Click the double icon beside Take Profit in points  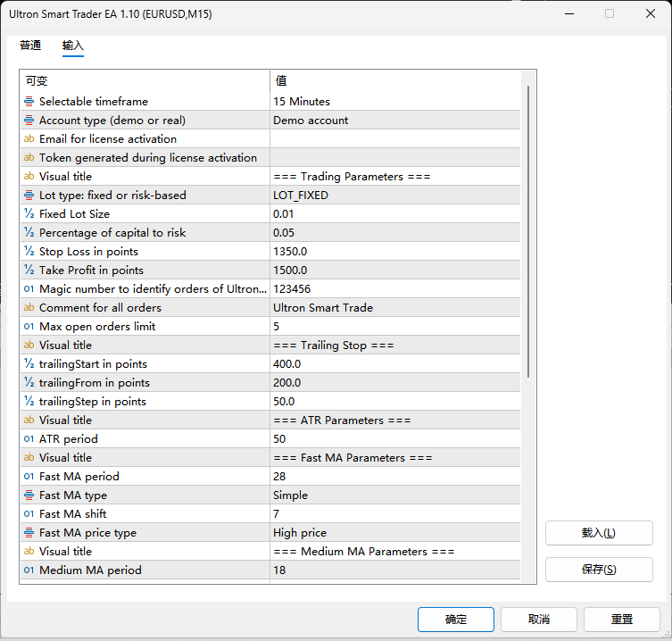pos(29,271)
